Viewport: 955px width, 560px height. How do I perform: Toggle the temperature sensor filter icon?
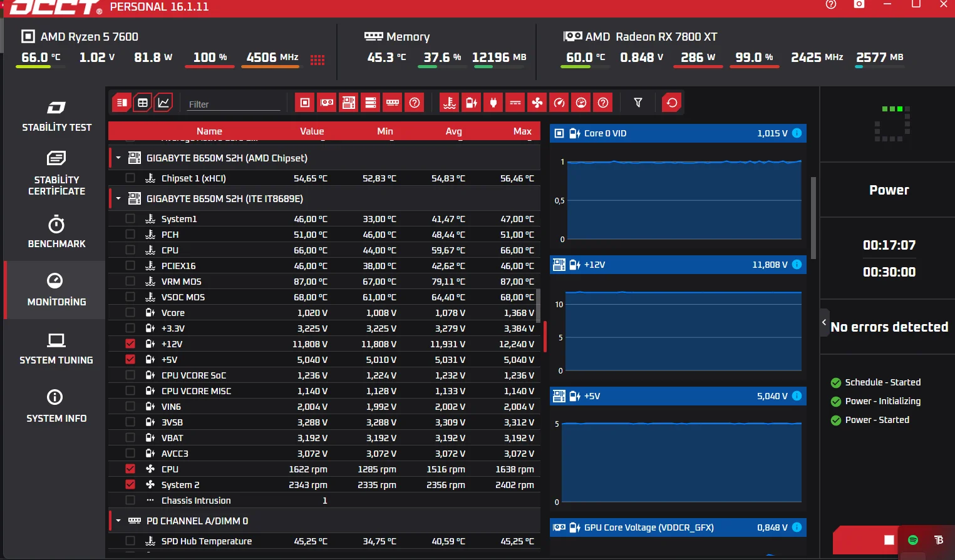[x=450, y=103]
